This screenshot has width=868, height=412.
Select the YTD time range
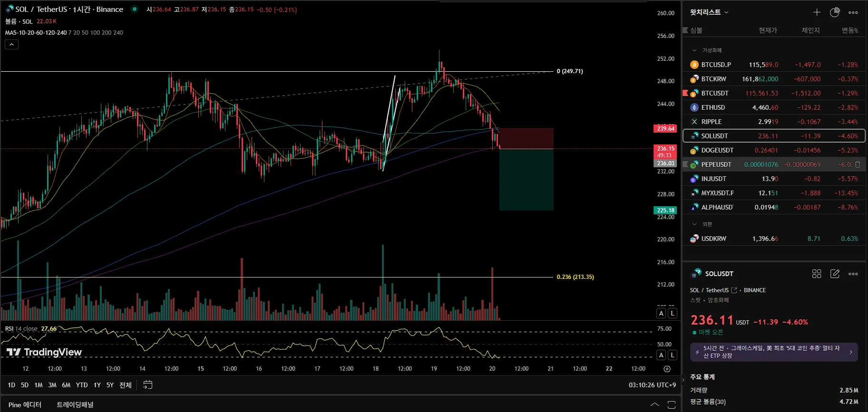(82, 385)
